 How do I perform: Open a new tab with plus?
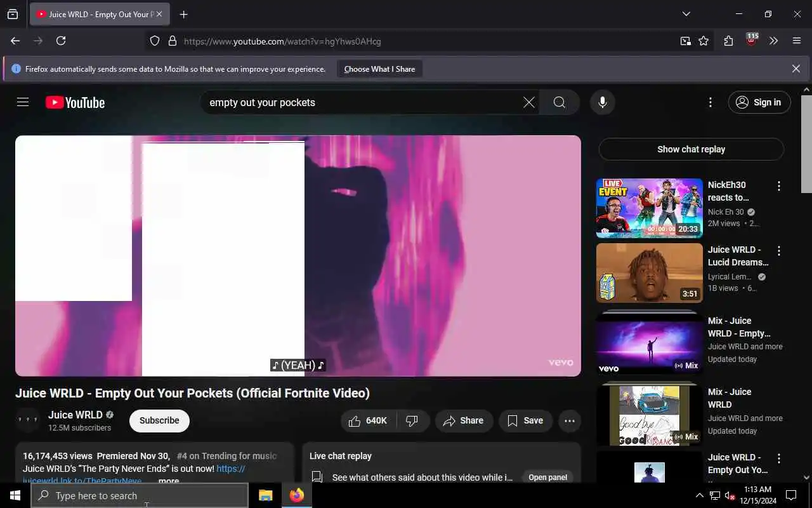coord(184,14)
